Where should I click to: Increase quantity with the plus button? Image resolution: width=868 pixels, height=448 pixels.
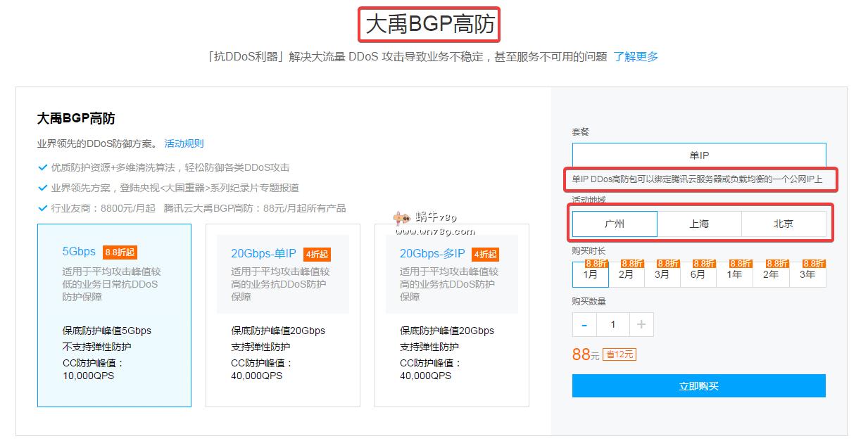(x=641, y=324)
